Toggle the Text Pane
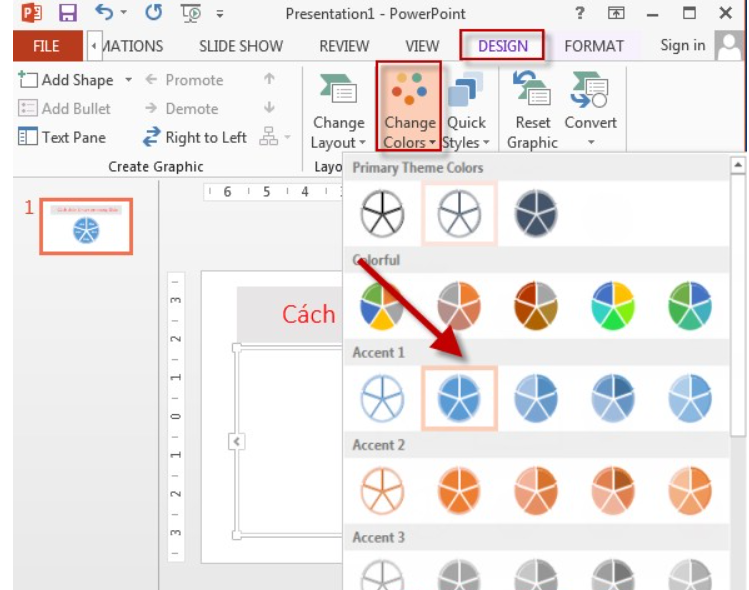Viewport: 749px width, 590px height. point(62,137)
